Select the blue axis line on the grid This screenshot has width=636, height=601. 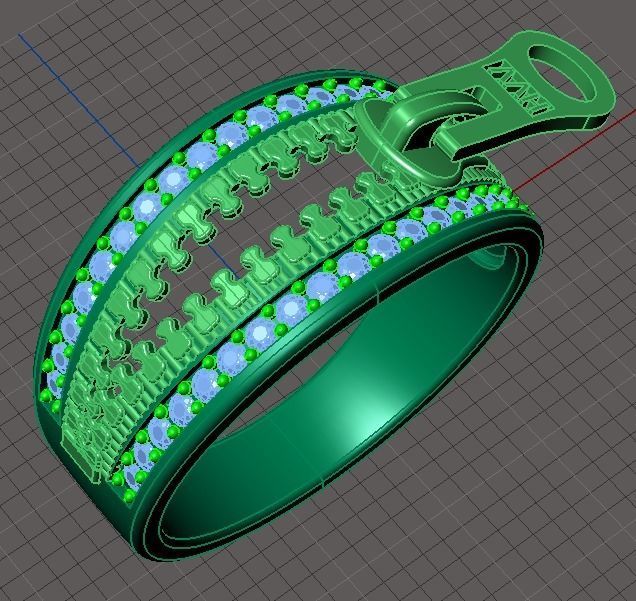[79, 101]
